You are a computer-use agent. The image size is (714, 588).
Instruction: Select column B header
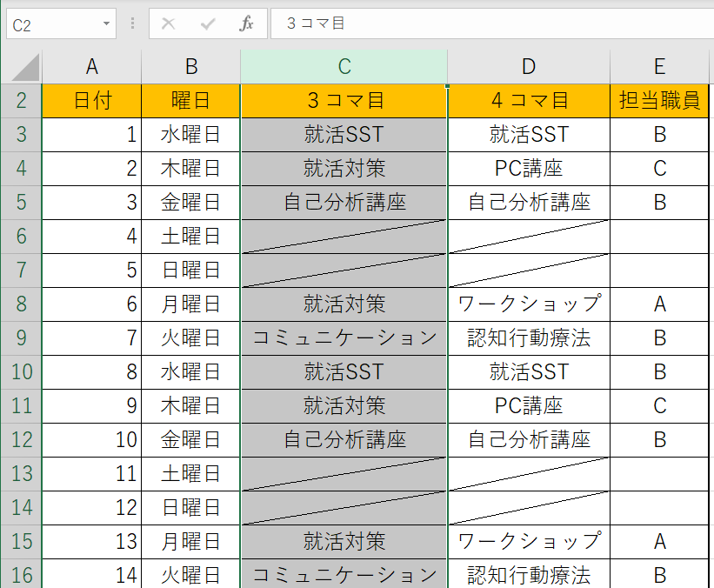pyautogui.click(x=191, y=67)
